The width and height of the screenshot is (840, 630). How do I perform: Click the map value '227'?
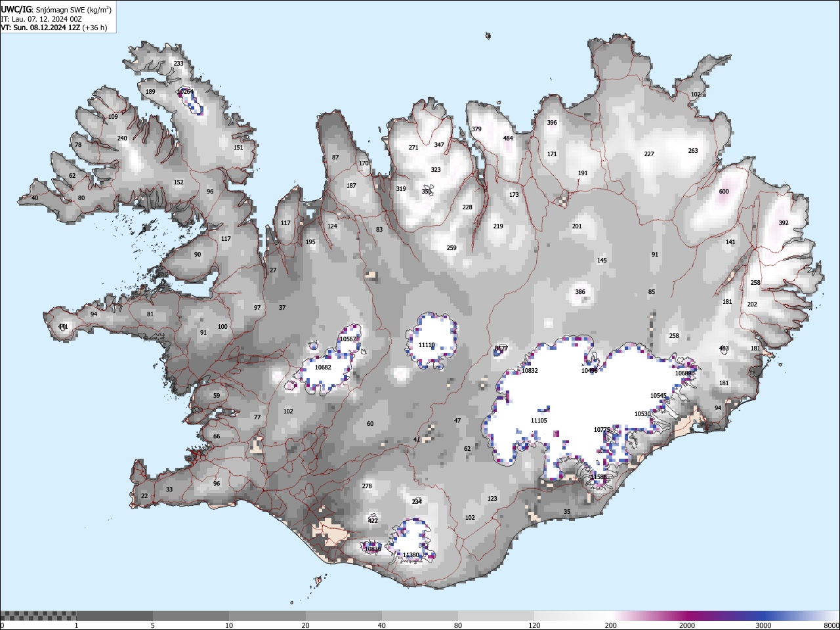point(649,154)
